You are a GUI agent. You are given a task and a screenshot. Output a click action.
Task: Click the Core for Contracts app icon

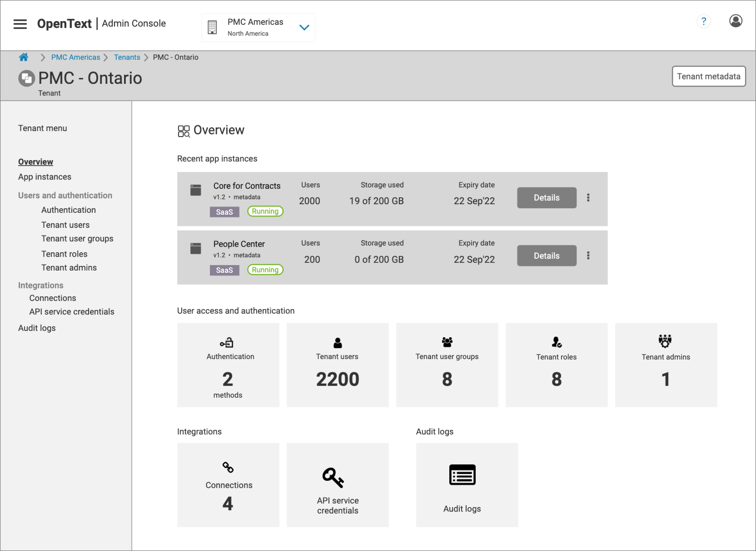196,190
